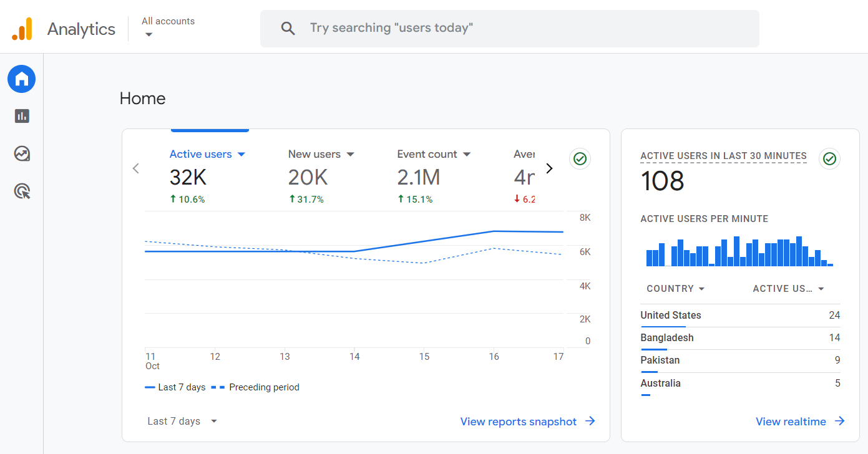
Task: Open the Event count metric dropdown
Action: click(x=467, y=153)
